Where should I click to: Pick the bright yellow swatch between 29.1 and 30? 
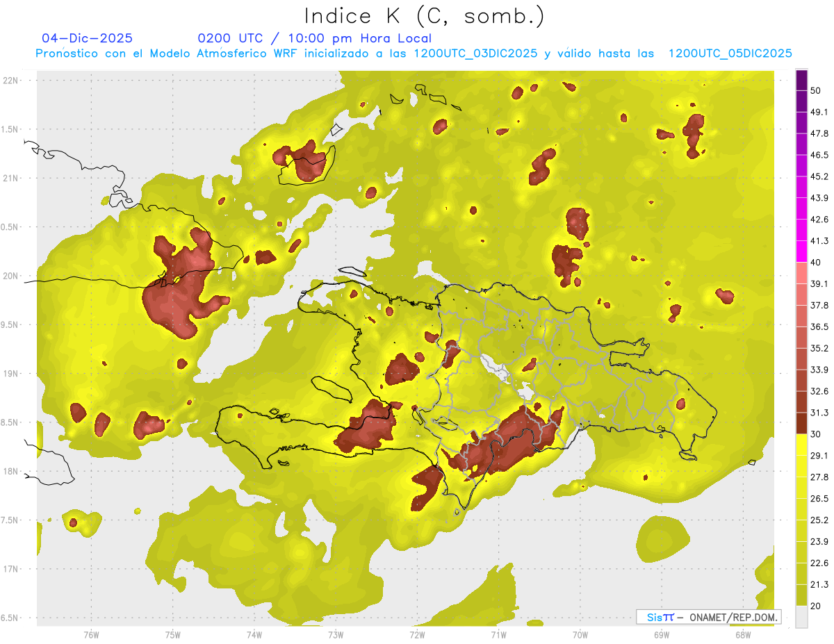click(801, 445)
